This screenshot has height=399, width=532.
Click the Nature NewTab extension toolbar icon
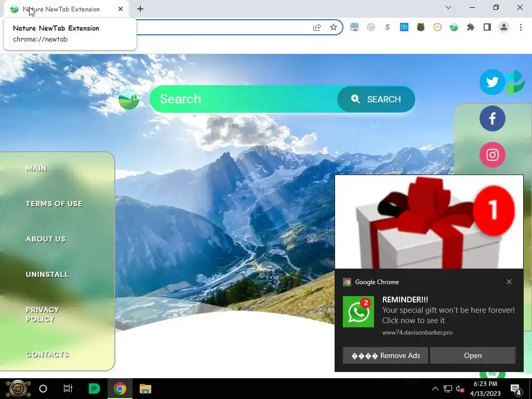point(454,27)
